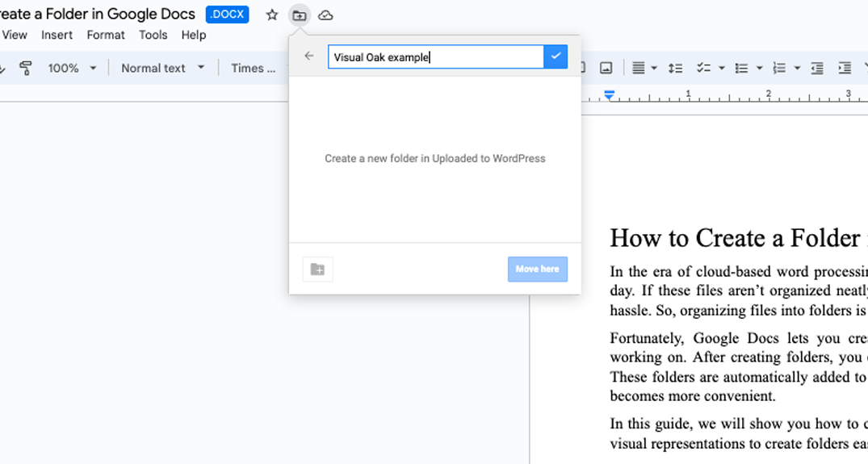The image size is (868, 464).
Task: Insert a checklist from the toolbar
Action: (x=703, y=68)
